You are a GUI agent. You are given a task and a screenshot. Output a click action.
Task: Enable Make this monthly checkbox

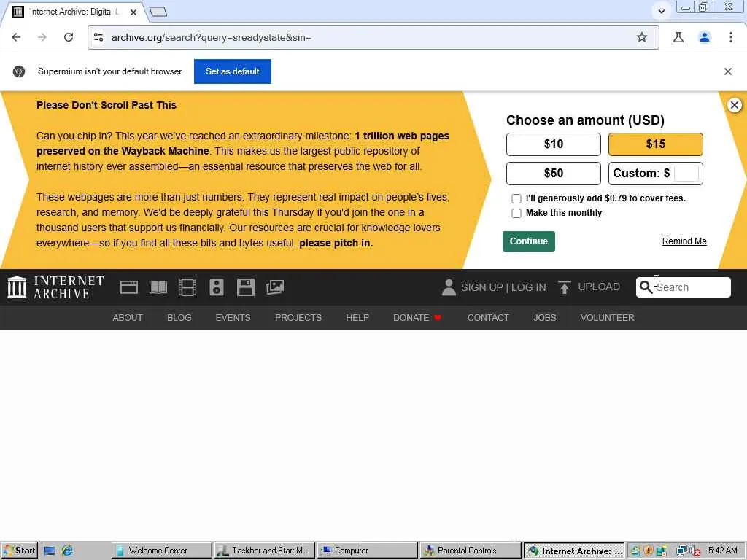click(x=516, y=214)
